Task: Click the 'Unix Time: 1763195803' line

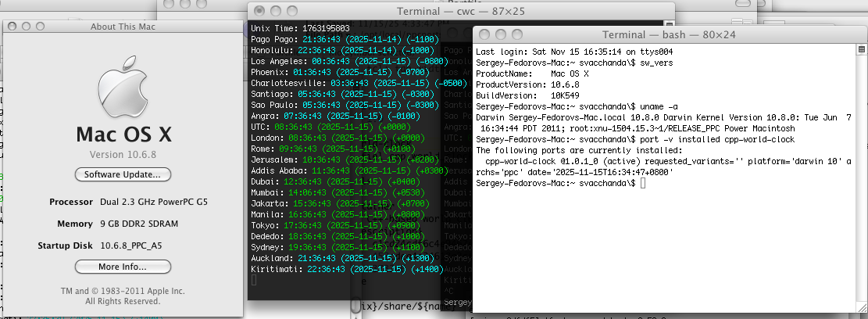Action: tap(300, 28)
